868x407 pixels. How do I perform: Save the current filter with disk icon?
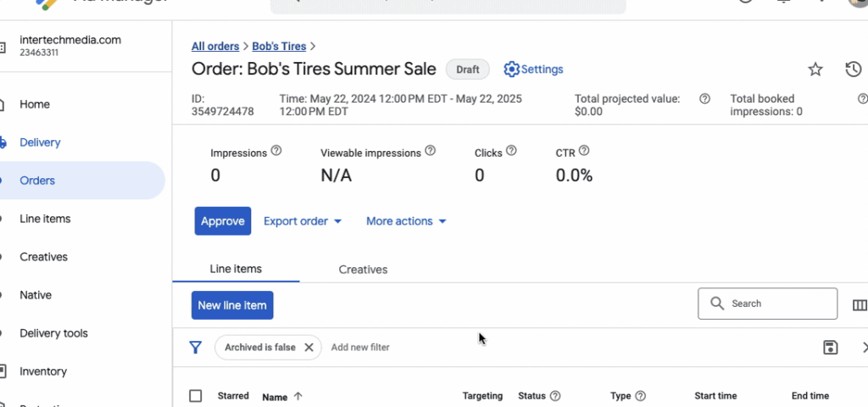[830, 347]
